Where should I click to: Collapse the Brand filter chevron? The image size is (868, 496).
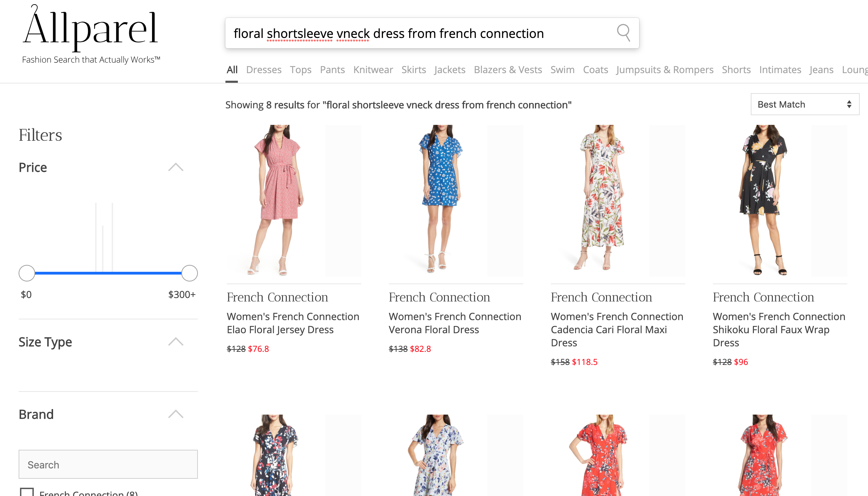click(175, 414)
